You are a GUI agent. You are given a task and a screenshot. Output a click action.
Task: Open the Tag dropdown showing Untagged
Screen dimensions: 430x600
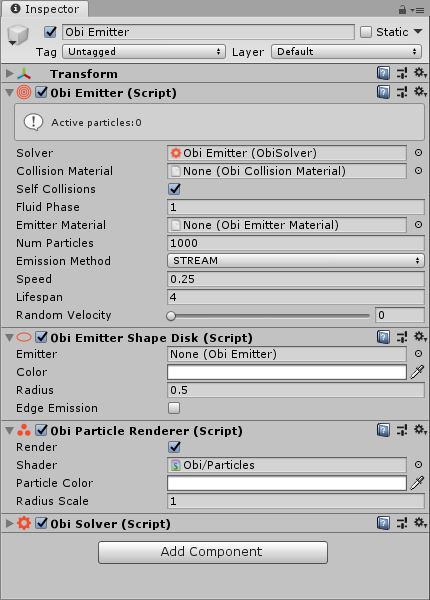pos(143,52)
